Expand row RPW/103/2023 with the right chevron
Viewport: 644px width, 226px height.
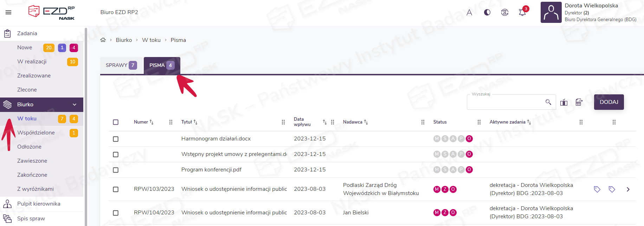pyautogui.click(x=628, y=189)
